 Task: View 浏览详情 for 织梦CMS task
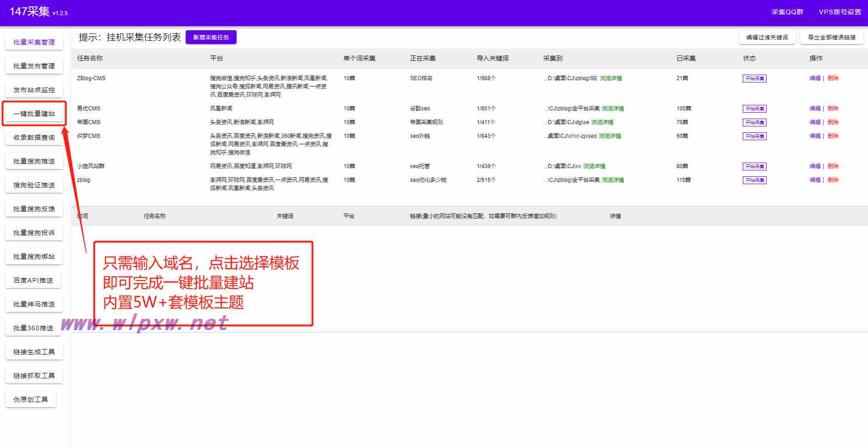point(610,136)
